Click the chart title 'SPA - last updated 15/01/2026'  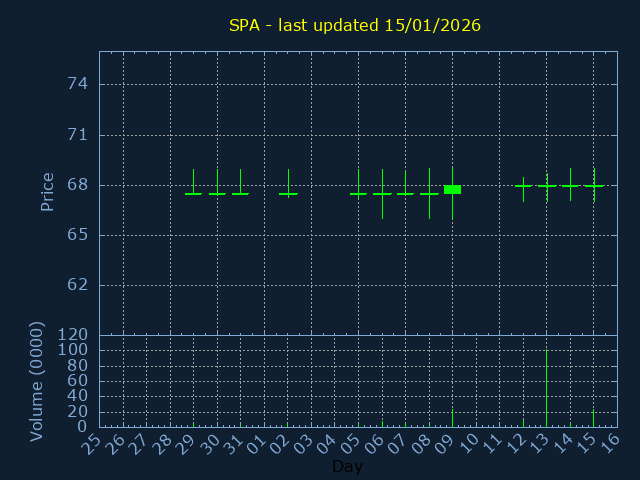(354, 25)
